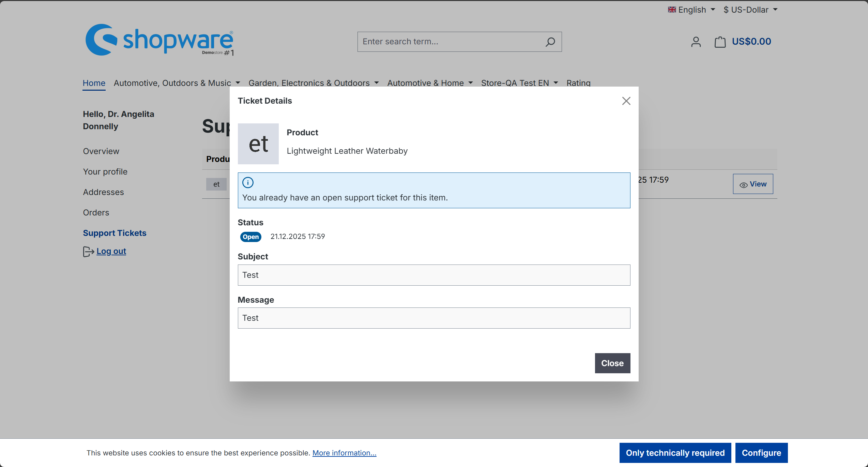Open Overview in the account sidebar
868x467 pixels.
pyautogui.click(x=101, y=151)
